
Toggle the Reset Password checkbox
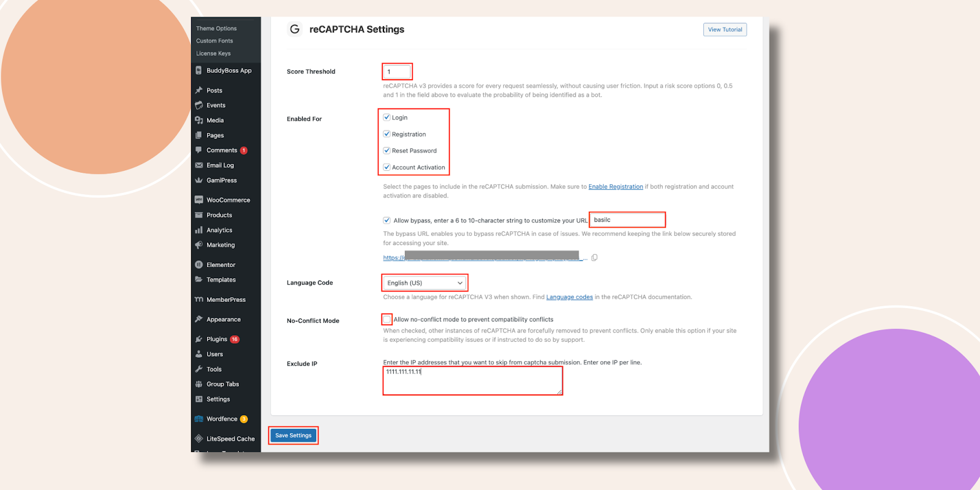(x=387, y=150)
